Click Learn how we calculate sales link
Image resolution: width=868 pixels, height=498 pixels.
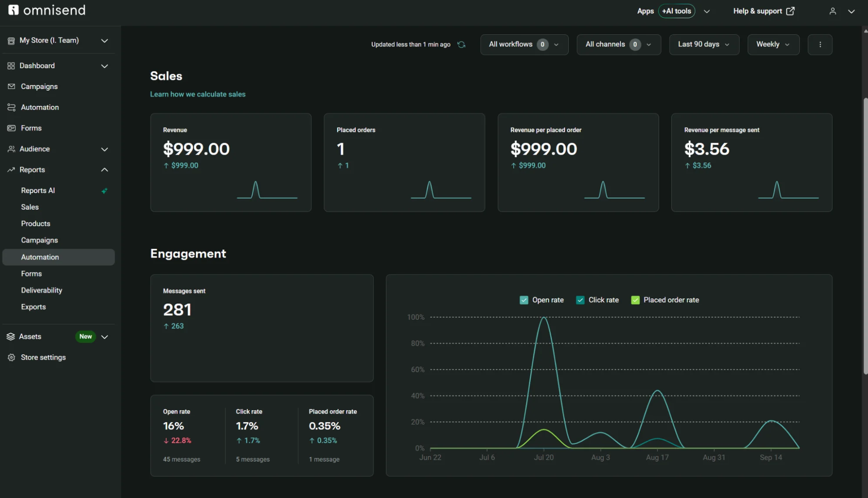[198, 95]
